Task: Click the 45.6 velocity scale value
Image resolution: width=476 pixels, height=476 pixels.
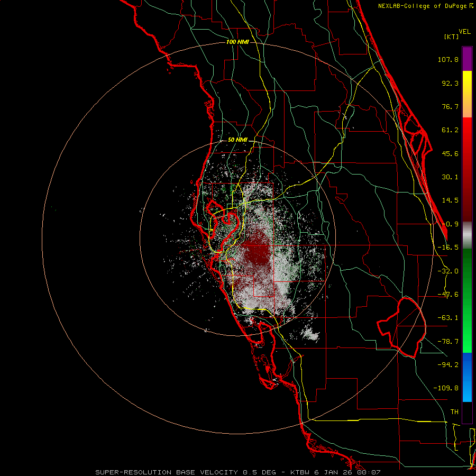Action: [450, 153]
